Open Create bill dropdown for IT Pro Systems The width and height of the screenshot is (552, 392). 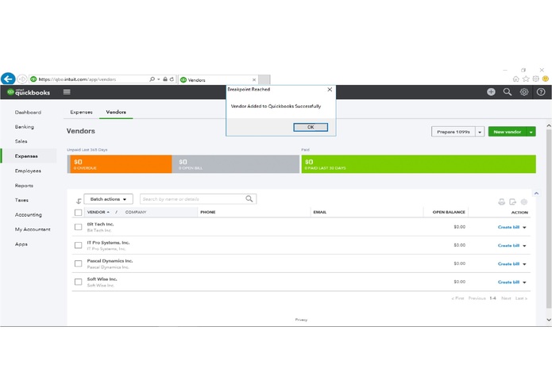coord(524,246)
